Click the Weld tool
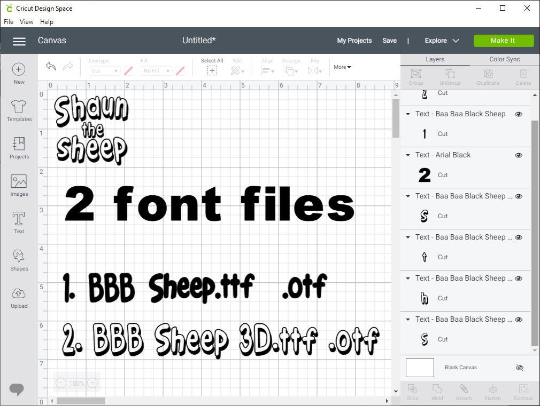 [437, 392]
